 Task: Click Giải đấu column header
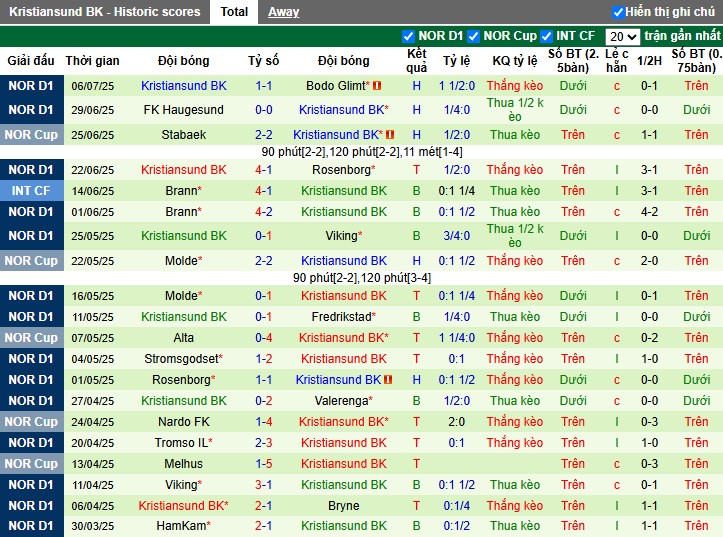(x=31, y=60)
